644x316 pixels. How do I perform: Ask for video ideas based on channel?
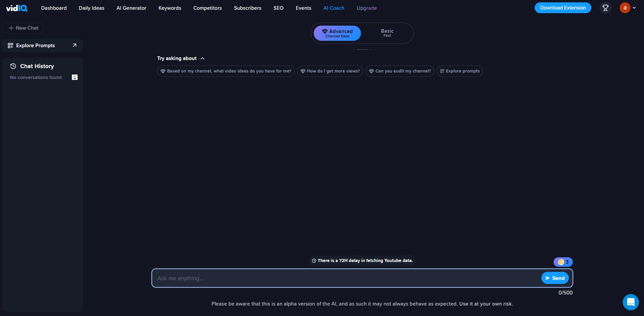(x=226, y=71)
